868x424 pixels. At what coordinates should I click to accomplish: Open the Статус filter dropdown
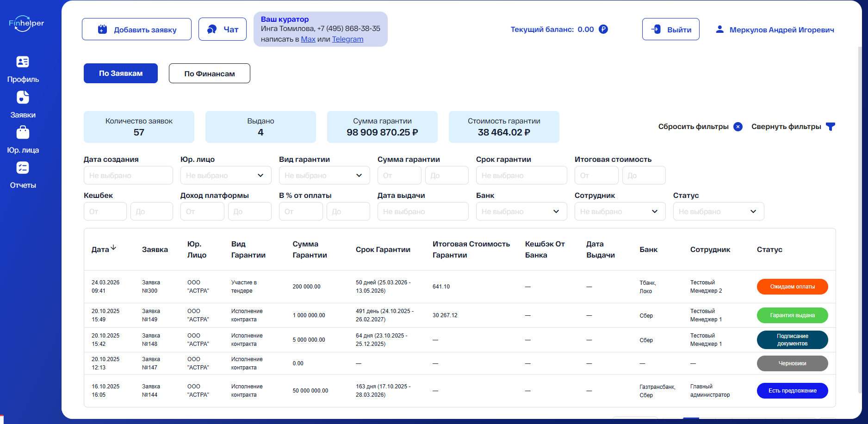coord(719,211)
